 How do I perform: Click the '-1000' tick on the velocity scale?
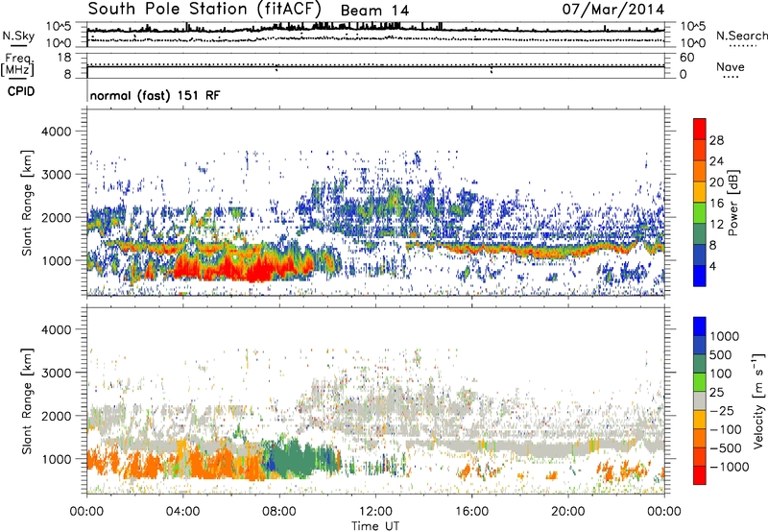coord(729,467)
